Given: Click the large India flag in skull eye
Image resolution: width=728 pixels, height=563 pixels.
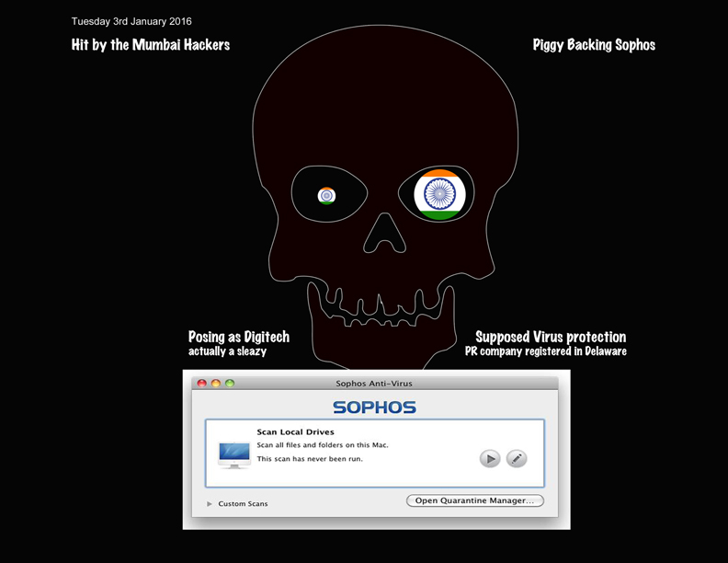Looking at the screenshot, I should point(439,194).
